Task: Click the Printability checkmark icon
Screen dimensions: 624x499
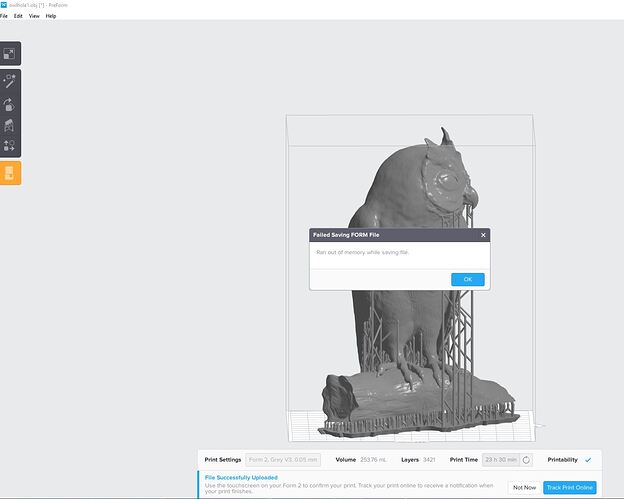Action: [x=588, y=460]
